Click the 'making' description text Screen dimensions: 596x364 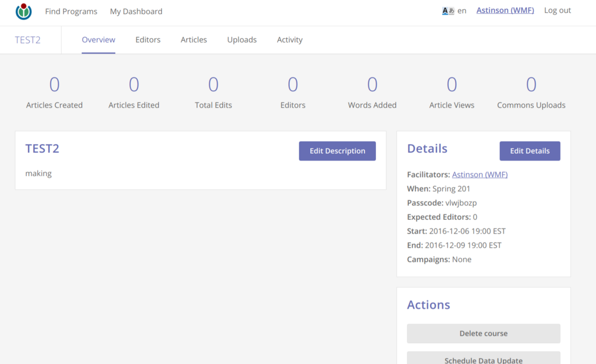coord(38,173)
